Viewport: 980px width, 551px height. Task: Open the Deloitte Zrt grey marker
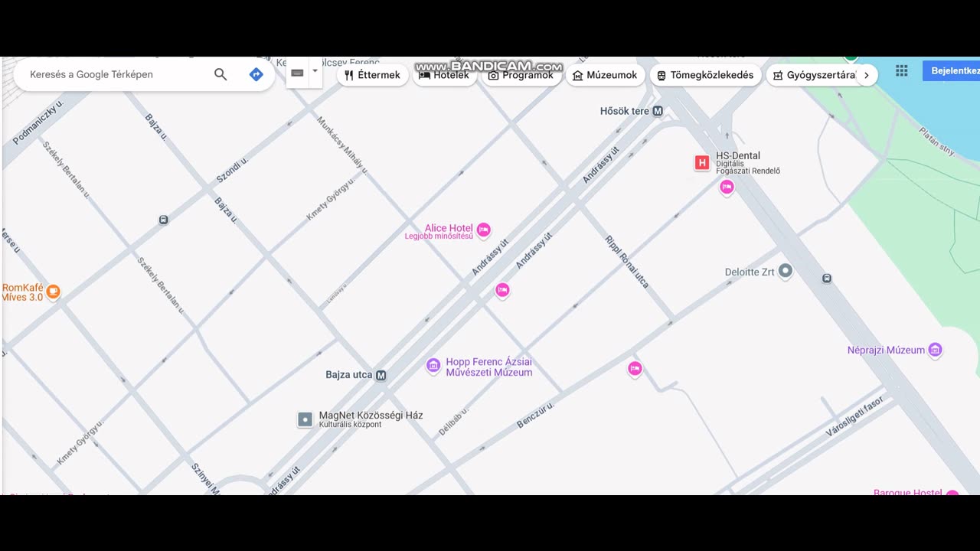pyautogui.click(x=786, y=272)
